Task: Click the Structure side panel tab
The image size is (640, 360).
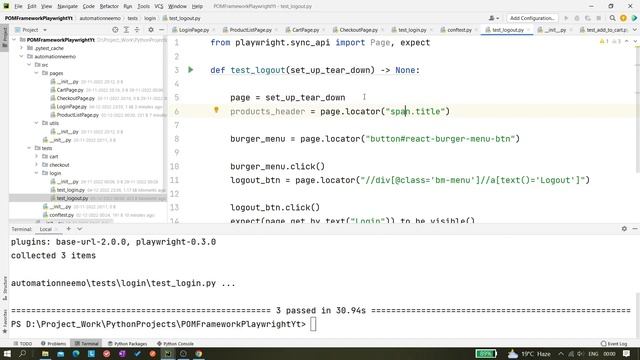Action: (4, 288)
